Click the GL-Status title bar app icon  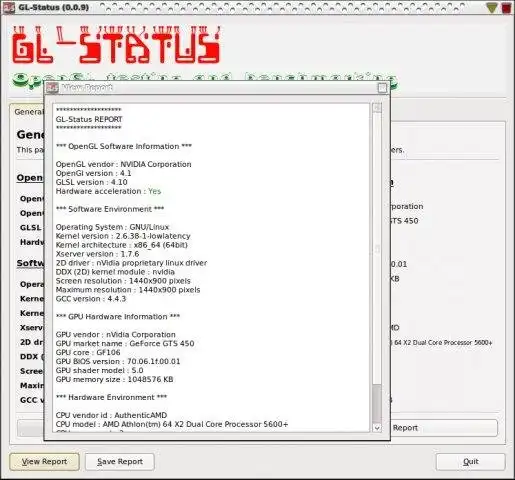9,7
